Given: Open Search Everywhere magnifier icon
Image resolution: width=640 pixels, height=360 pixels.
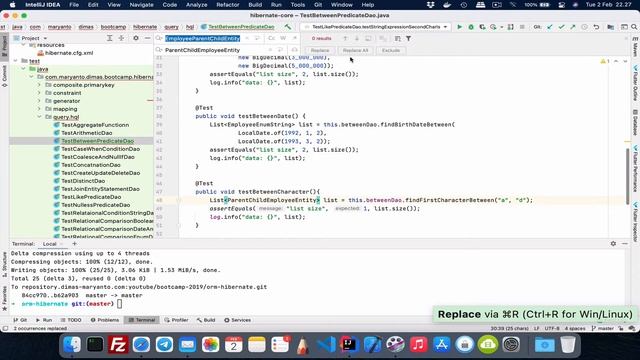Looking at the screenshot, I should [x=634, y=27].
